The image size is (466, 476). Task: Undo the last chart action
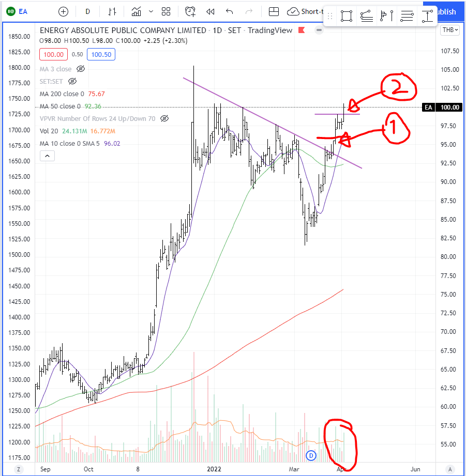point(229,11)
